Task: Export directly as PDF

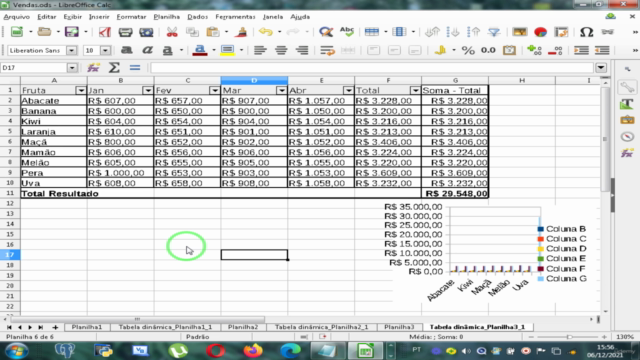Action: coord(105,32)
